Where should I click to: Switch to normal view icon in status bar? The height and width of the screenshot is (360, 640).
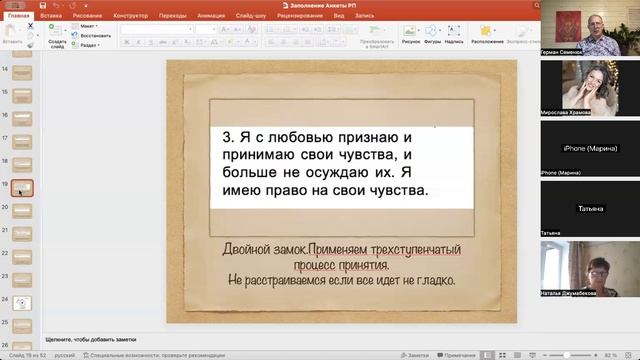pyautogui.click(x=487, y=356)
